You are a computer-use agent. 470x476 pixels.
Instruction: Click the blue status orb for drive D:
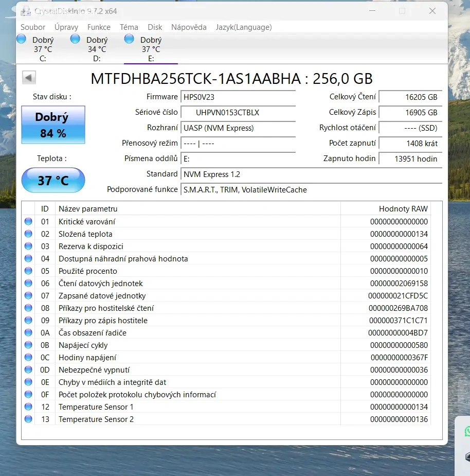coord(75,39)
